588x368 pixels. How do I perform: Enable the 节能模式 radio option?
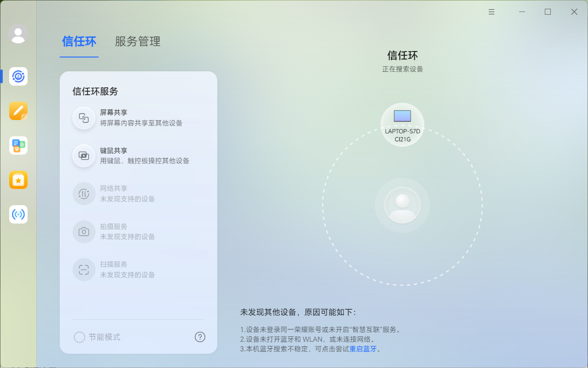(x=79, y=337)
